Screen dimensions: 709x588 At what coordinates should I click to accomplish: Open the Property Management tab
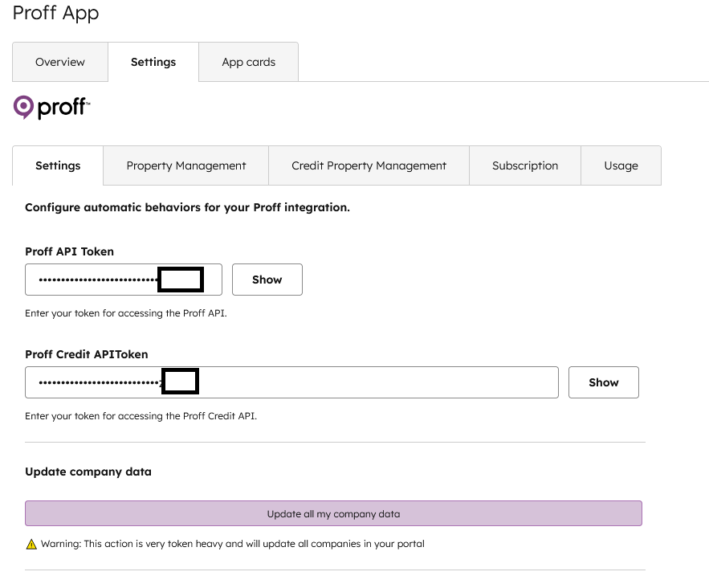[185, 165]
